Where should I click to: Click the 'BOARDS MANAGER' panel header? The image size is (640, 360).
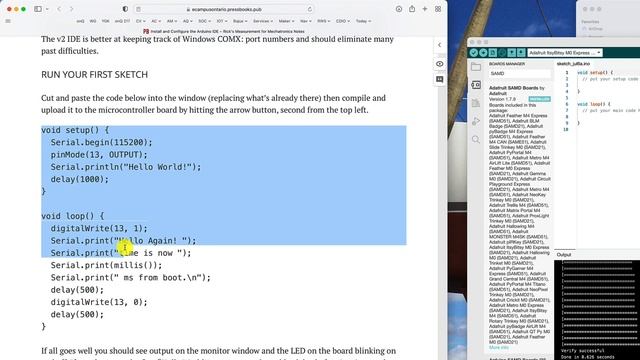click(507, 64)
